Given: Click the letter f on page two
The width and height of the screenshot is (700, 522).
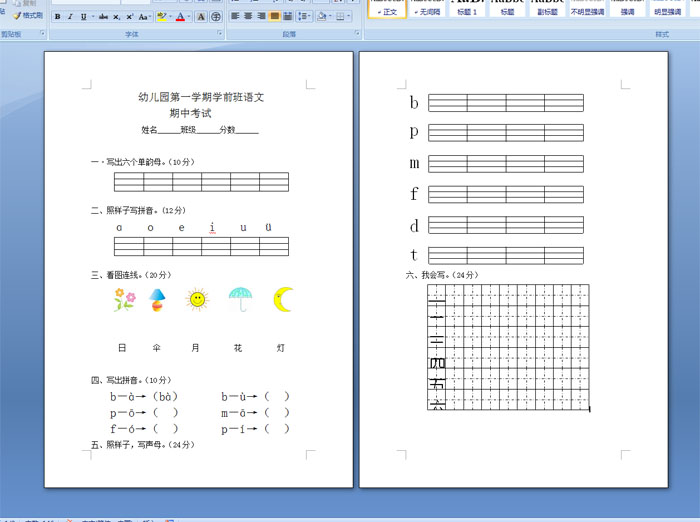Looking at the screenshot, I should click(414, 194).
